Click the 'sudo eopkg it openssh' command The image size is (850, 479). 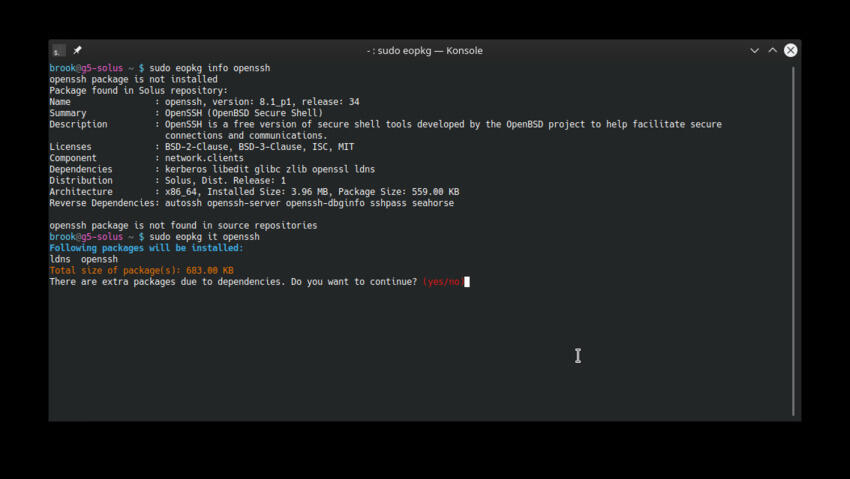point(204,237)
